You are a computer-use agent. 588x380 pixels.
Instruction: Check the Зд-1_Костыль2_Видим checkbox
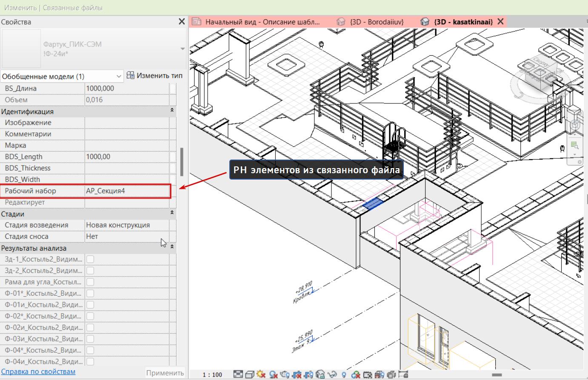(90, 259)
